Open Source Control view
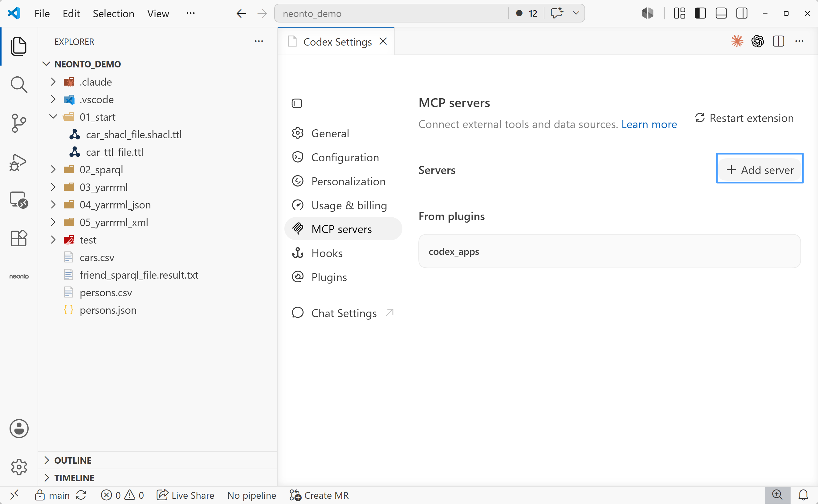This screenshot has width=818, height=504. click(19, 123)
